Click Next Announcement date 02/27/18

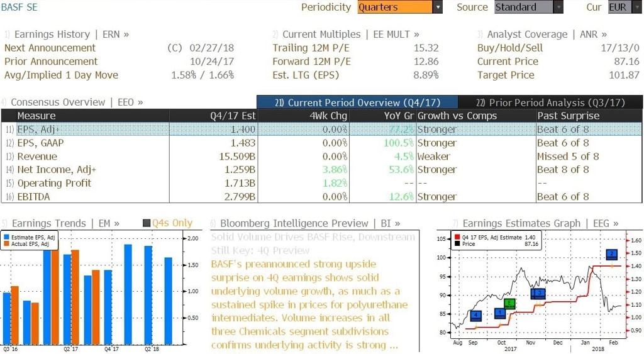click(211, 48)
